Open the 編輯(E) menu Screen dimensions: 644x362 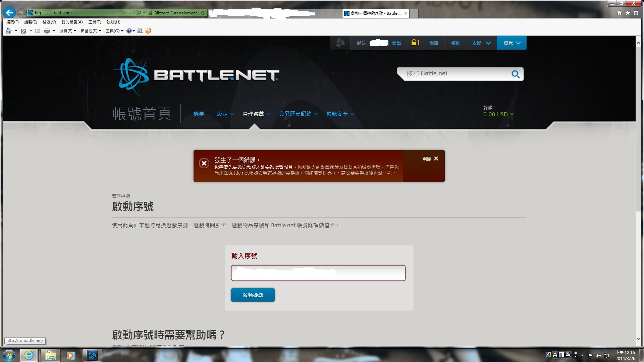coord(31,22)
